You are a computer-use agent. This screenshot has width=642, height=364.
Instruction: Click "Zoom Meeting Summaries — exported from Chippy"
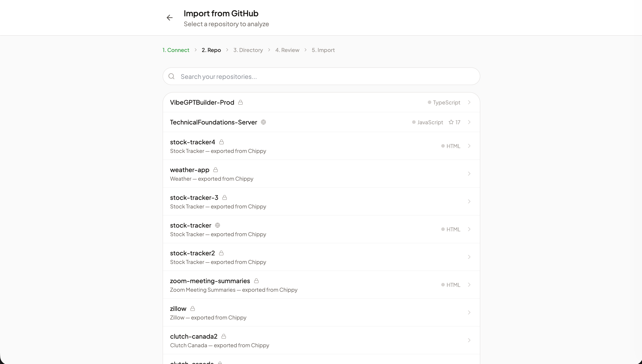[233, 290]
